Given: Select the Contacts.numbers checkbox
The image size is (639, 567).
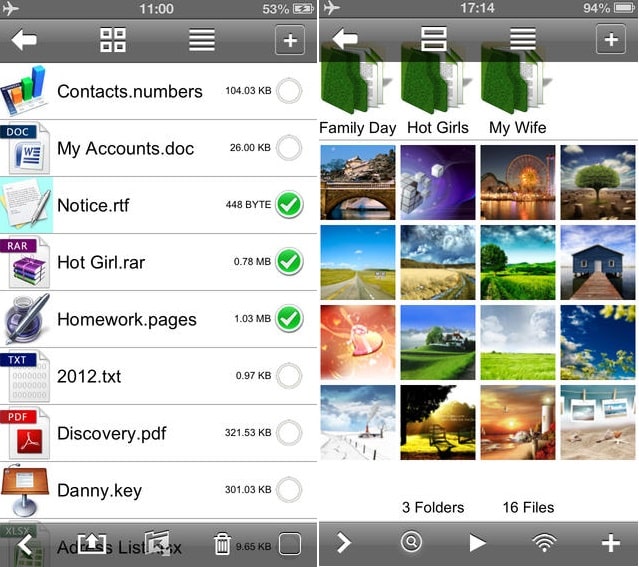Looking at the screenshot, I should (289, 91).
